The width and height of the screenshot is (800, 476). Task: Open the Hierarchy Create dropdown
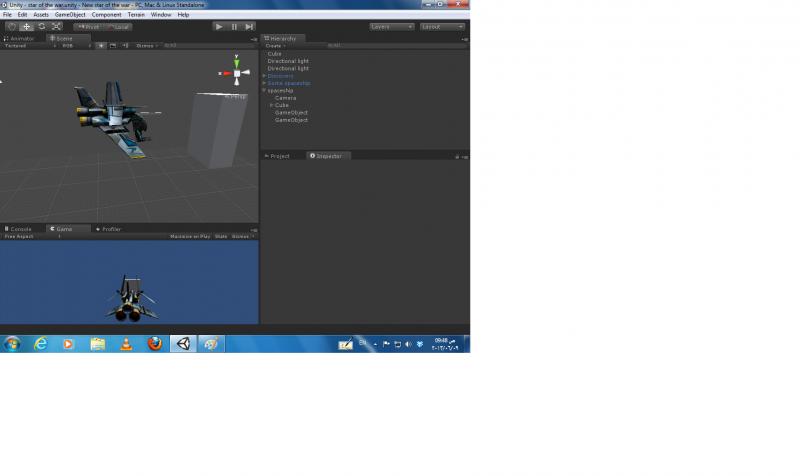tap(276, 46)
